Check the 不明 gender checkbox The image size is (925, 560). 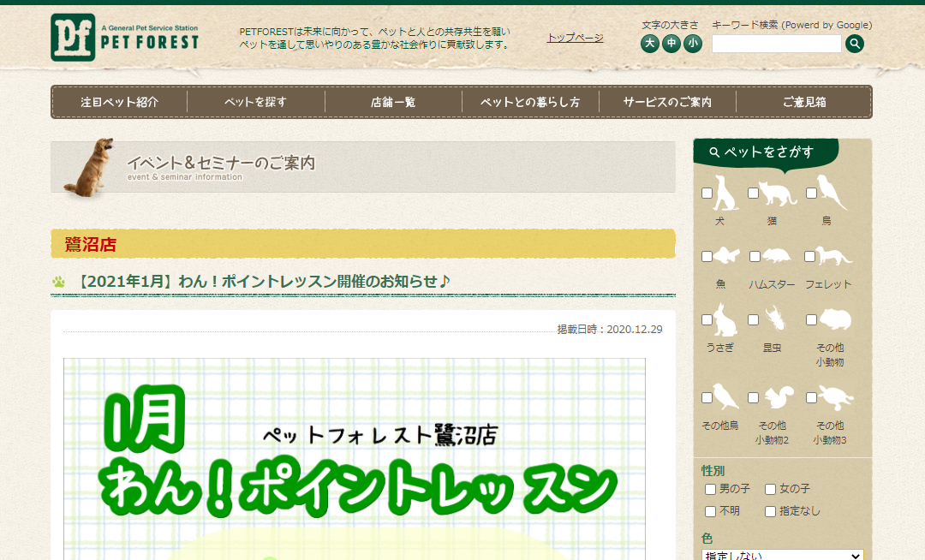(710, 512)
